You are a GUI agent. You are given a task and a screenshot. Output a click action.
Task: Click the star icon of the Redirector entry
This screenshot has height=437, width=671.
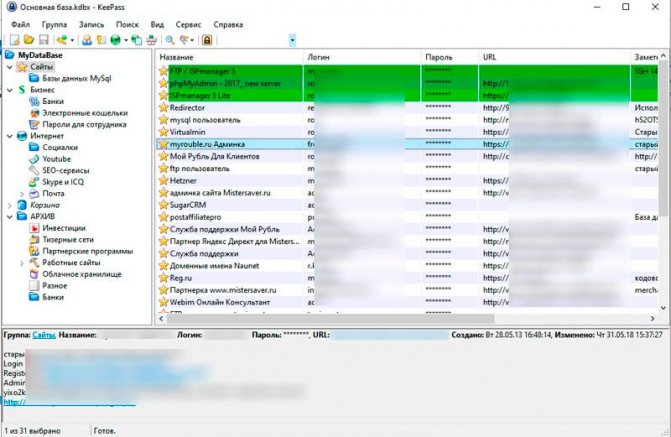click(x=163, y=108)
